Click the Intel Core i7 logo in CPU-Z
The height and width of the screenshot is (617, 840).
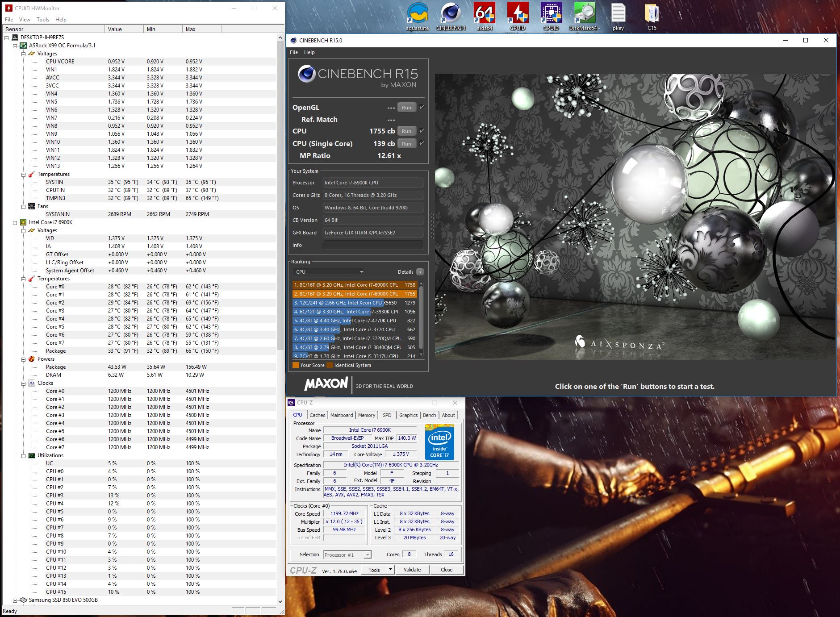439,442
